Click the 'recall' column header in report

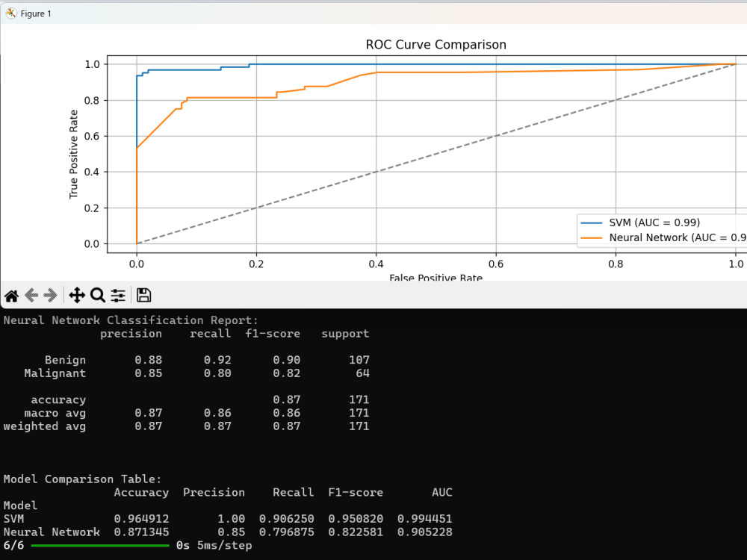[x=211, y=334]
